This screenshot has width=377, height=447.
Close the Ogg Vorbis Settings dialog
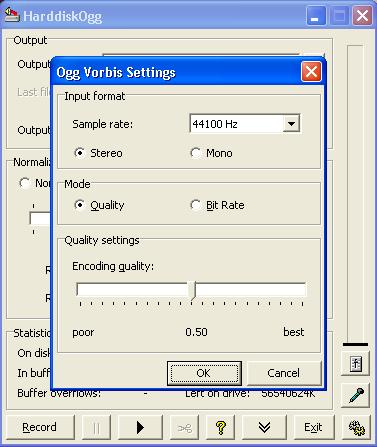[311, 72]
